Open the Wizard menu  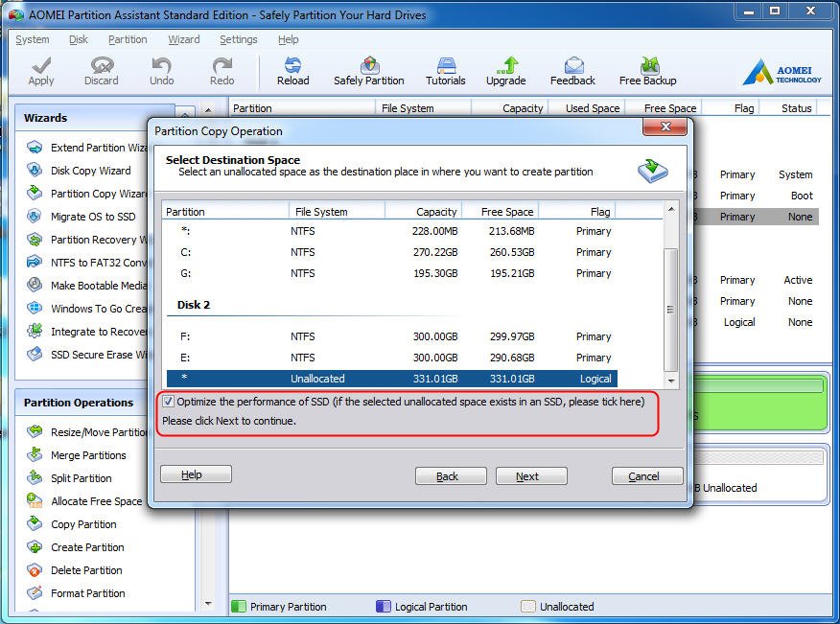(184, 39)
